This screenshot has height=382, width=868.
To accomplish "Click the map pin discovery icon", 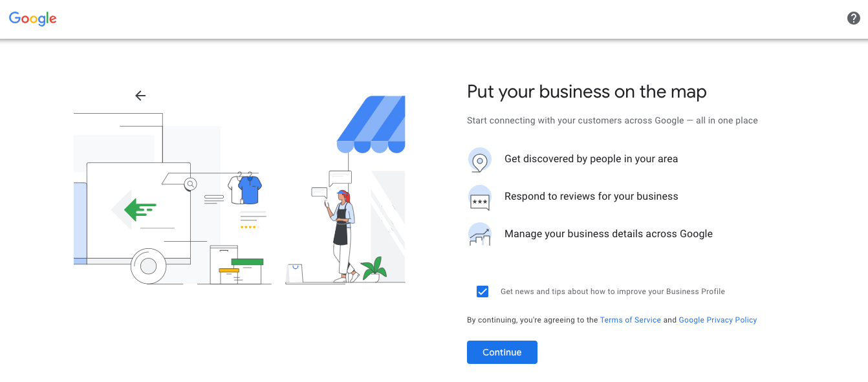I will (x=479, y=160).
